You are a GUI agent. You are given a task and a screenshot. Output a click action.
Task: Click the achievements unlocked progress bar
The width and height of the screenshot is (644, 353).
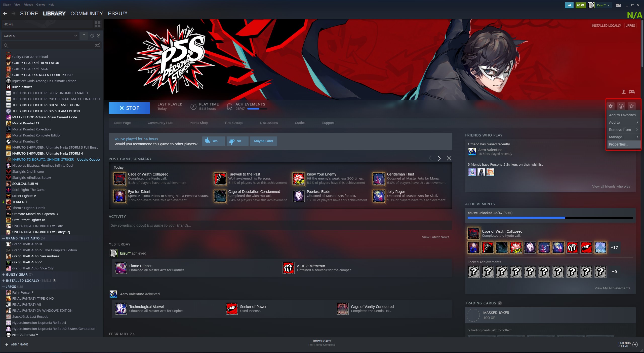click(x=550, y=218)
